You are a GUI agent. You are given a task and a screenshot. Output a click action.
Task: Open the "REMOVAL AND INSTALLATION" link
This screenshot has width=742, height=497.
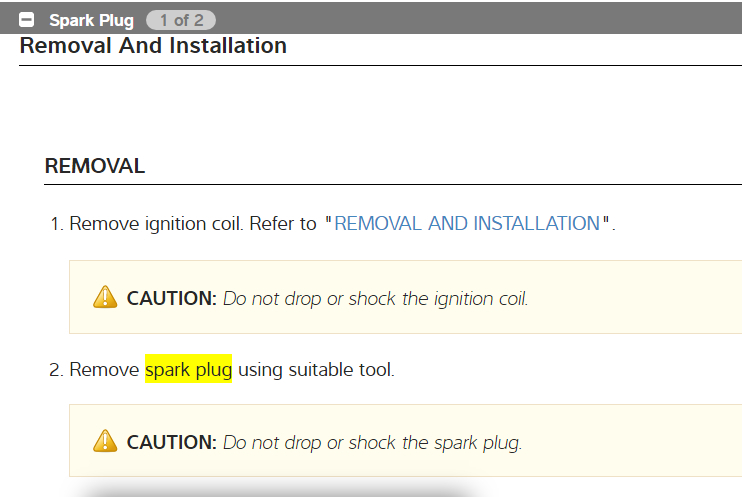point(467,223)
